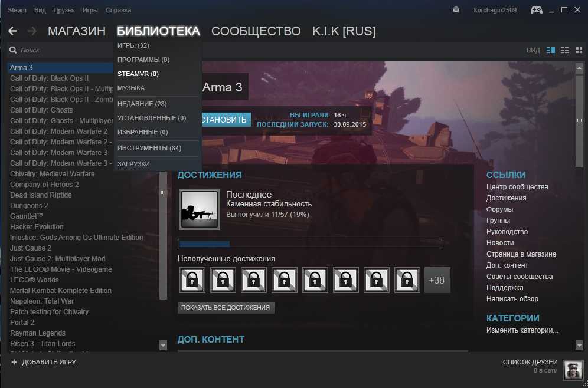Open the Справка menu
This screenshot has height=388, width=588.
point(118,10)
